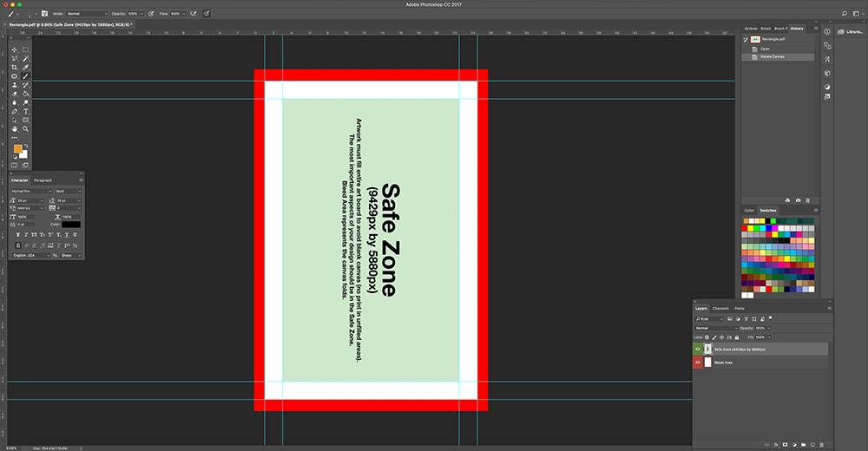Select the Move tool
868x451 pixels.
14,49
